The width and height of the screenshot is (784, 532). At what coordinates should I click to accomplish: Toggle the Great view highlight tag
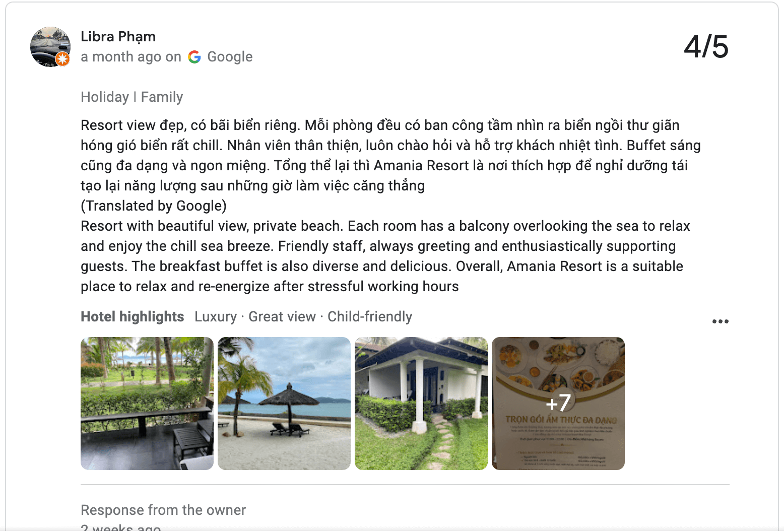[282, 316]
